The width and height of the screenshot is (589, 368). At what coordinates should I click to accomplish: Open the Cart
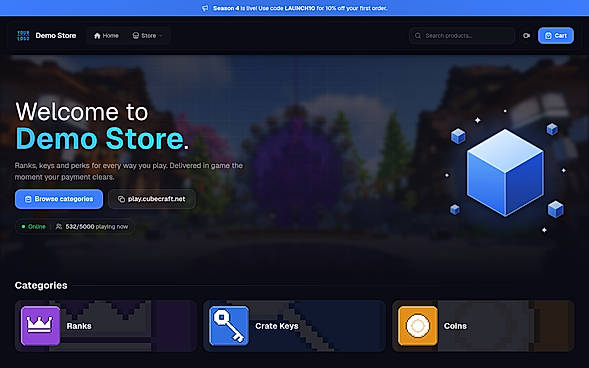[x=556, y=36]
